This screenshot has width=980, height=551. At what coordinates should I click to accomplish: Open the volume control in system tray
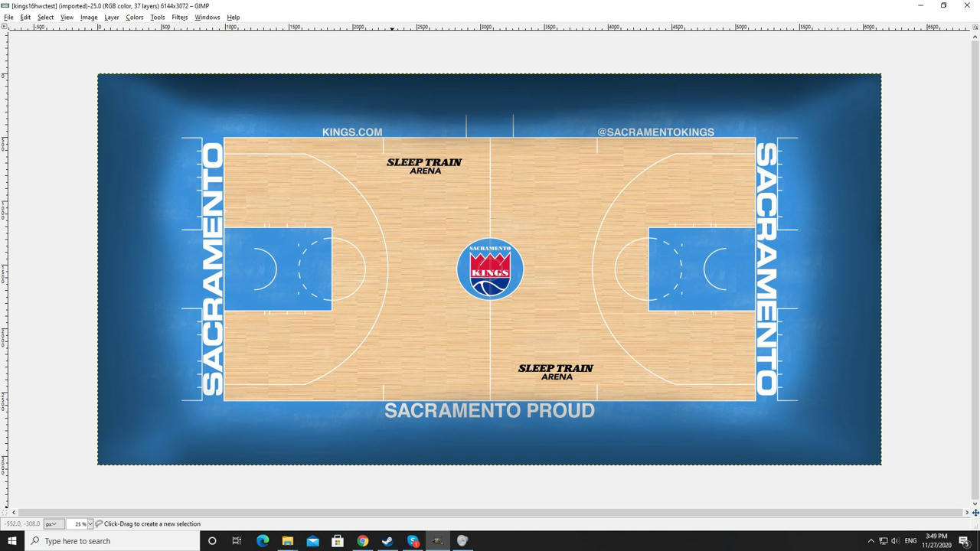tap(895, 541)
